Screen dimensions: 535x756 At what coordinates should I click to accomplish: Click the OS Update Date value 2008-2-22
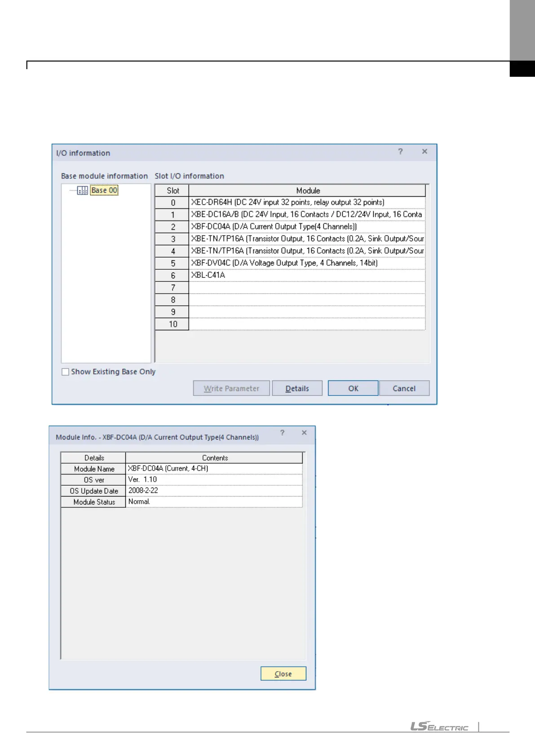214,491
